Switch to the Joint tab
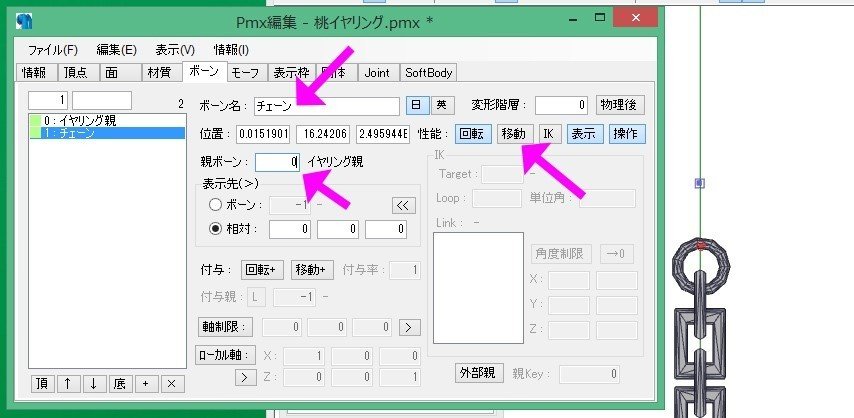The width and height of the screenshot is (854, 418). (377, 72)
